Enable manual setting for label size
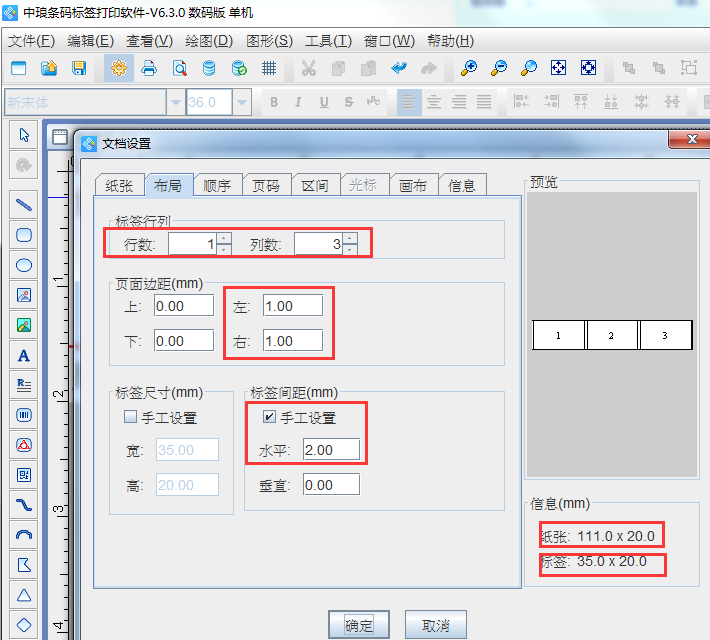The width and height of the screenshot is (710, 640). tap(130, 418)
